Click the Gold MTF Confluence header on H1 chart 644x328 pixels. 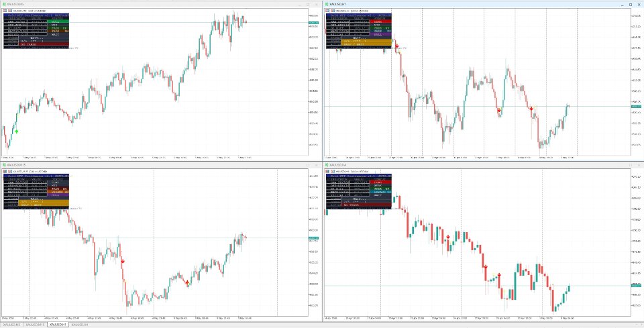click(x=359, y=15)
